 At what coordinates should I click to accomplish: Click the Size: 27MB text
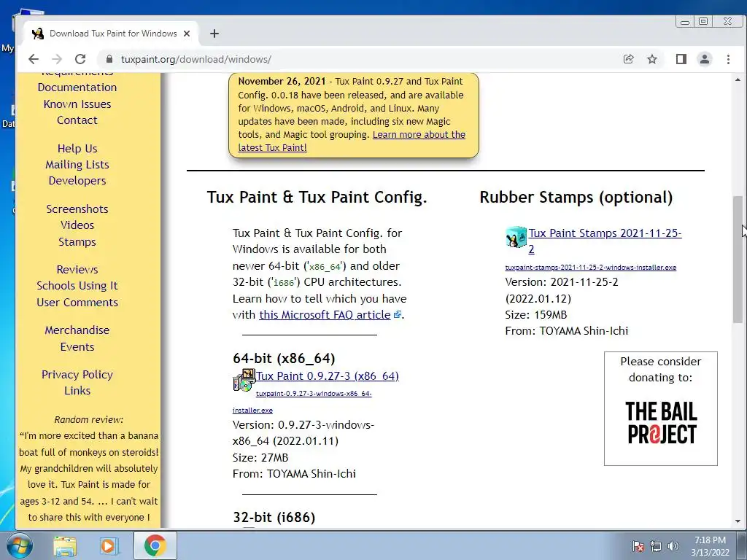260,458
